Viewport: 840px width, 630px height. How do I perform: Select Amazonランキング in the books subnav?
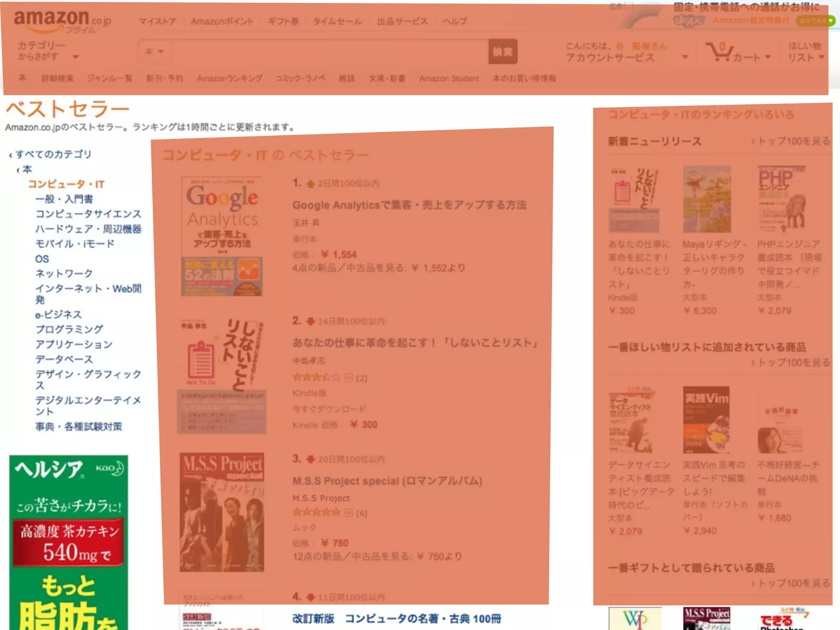(230, 78)
